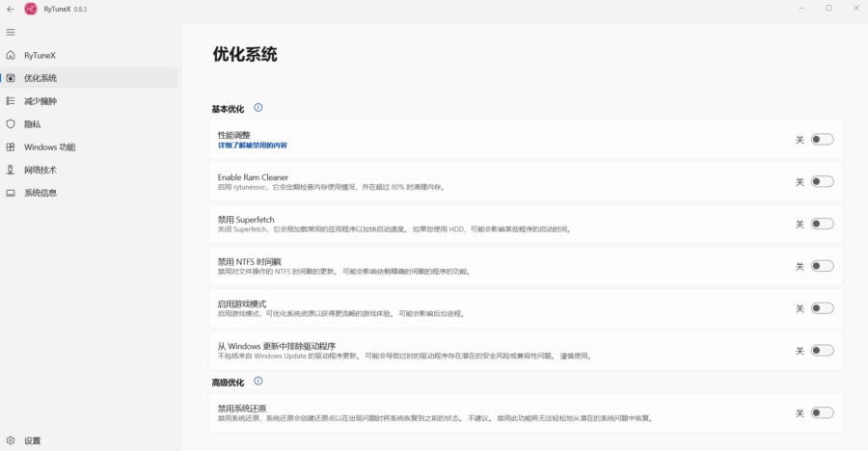Click the 减少臃肿 list icon
Viewport: 868px width, 451px height.
11,101
